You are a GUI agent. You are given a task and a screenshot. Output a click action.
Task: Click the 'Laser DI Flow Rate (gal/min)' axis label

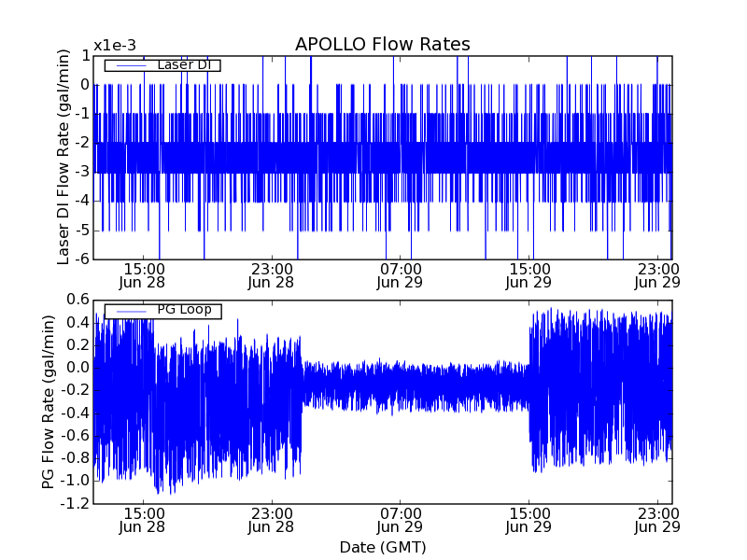coord(63,157)
